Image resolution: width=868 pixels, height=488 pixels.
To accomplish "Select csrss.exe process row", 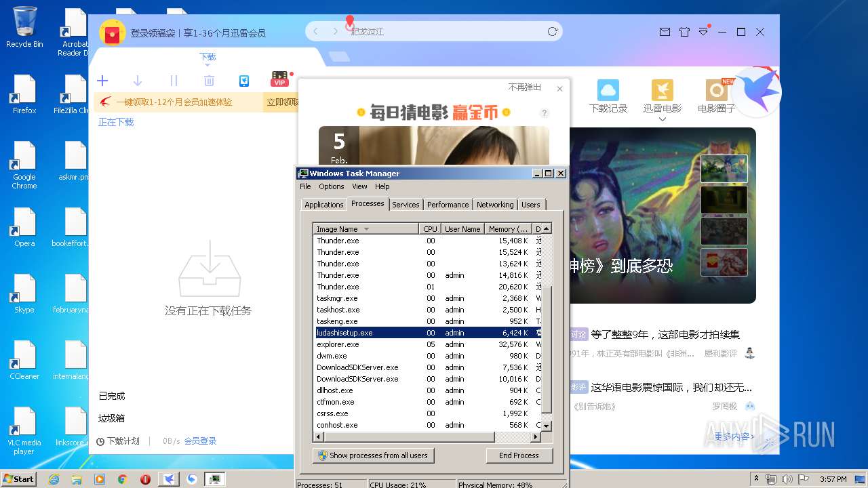I will click(427, 413).
